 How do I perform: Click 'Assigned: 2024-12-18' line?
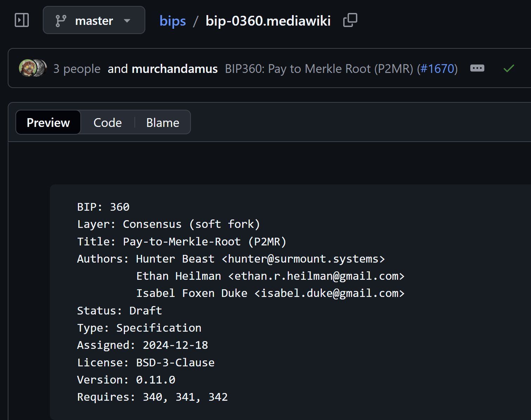[x=142, y=345]
